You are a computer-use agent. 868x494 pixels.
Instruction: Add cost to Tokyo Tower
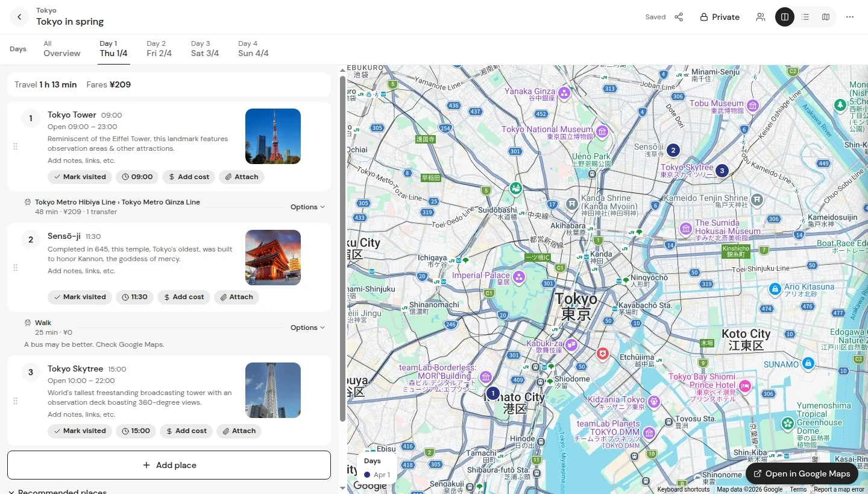pyautogui.click(x=189, y=177)
